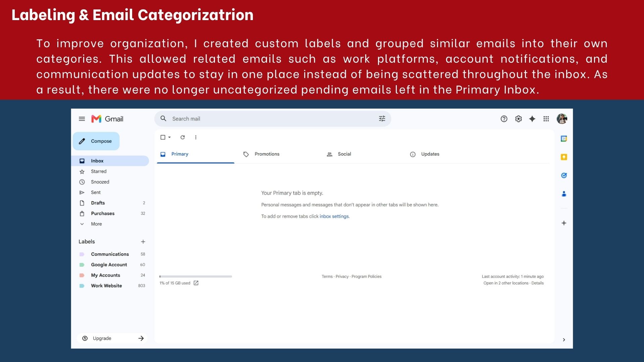Viewport: 644px width, 362px height.
Task: Show search options filter
Action: coord(382,119)
